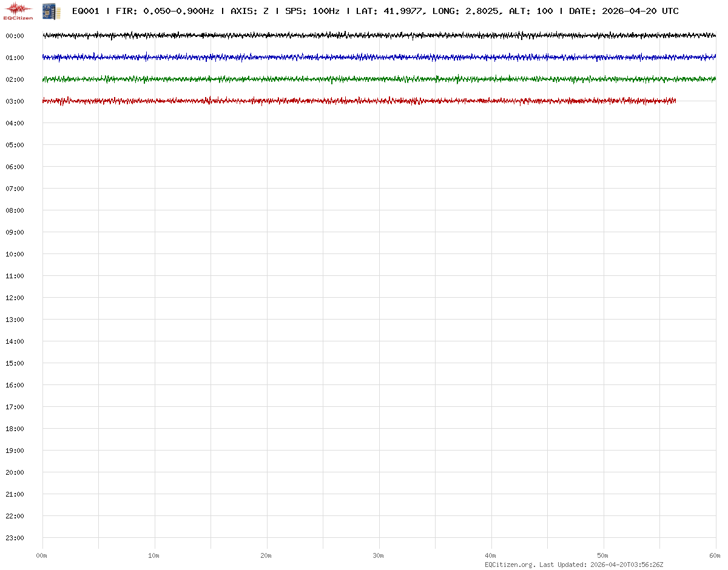Click the black 00:00 hour trace

click(x=364, y=36)
